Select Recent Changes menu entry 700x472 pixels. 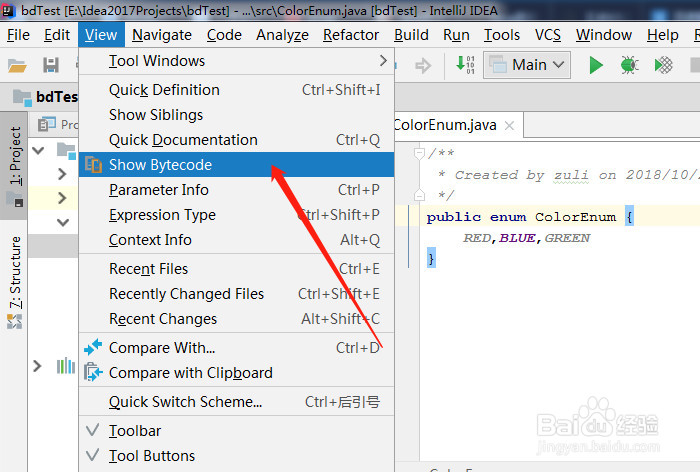pos(237,319)
